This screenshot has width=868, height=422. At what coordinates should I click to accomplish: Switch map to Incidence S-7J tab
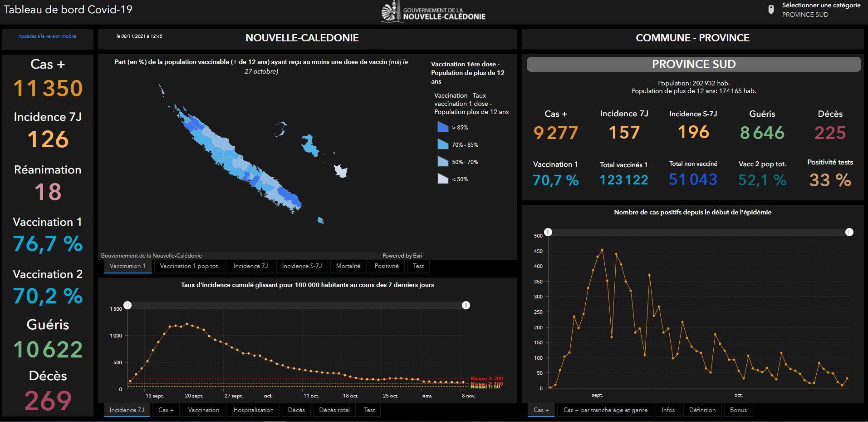(x=301, y=266)
